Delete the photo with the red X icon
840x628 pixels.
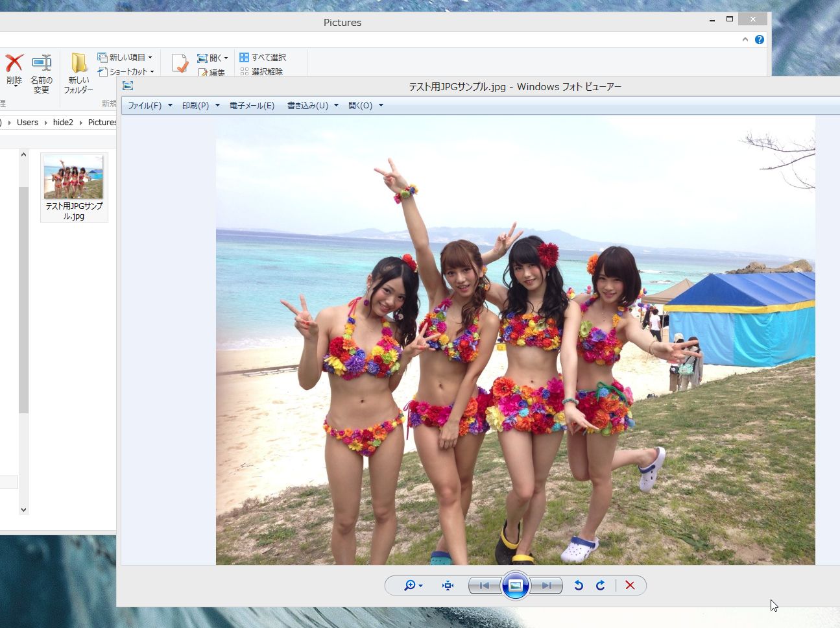630,585
